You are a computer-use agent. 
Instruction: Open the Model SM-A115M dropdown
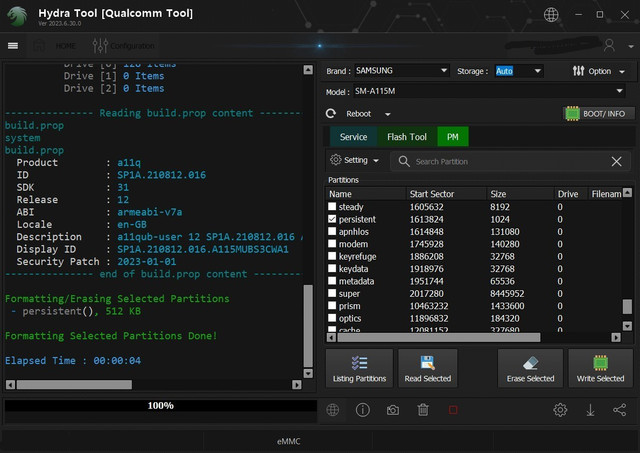click(489, 91)
